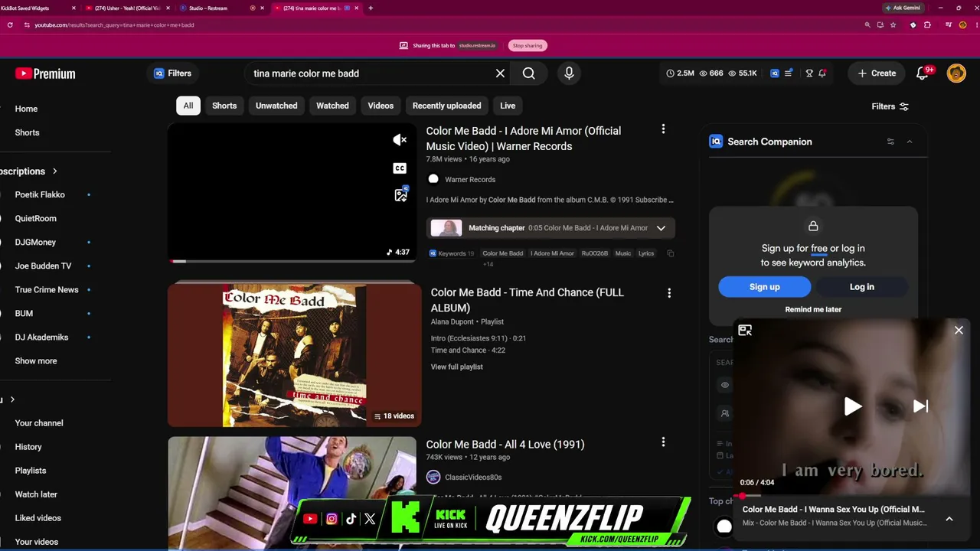Click the Ask Gemini button in Chrome

tap(903, 8)
